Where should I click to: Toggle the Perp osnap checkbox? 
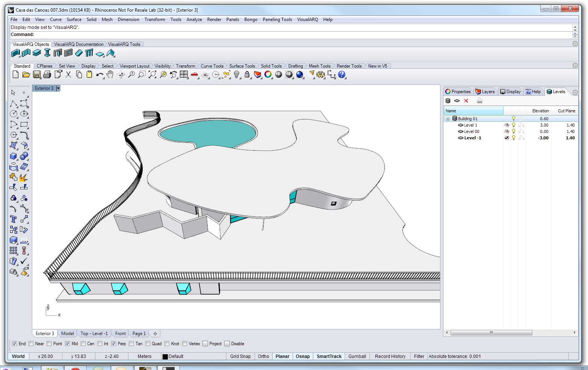(x=113, y=343)
